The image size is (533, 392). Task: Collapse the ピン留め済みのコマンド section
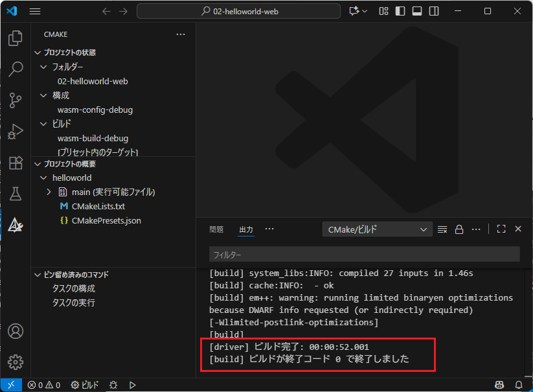tap(38, 275)
